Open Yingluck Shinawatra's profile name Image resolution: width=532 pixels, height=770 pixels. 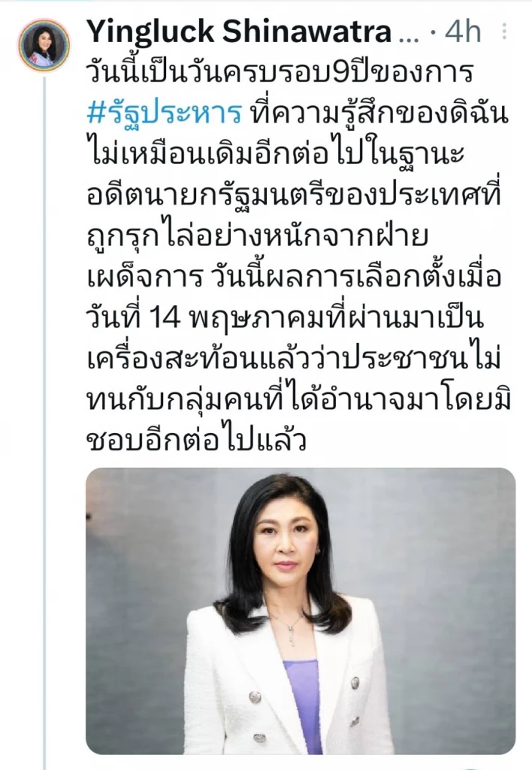pos(239,32)
